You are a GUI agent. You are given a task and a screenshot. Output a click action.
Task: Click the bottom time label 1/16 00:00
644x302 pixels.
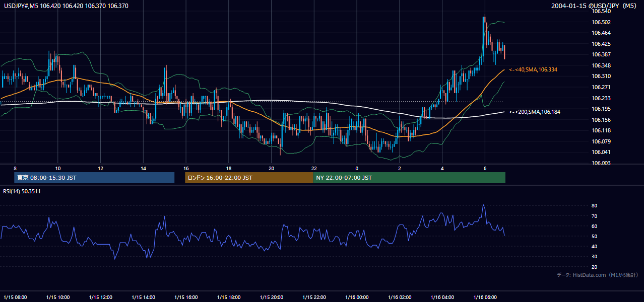pos(357,297)
